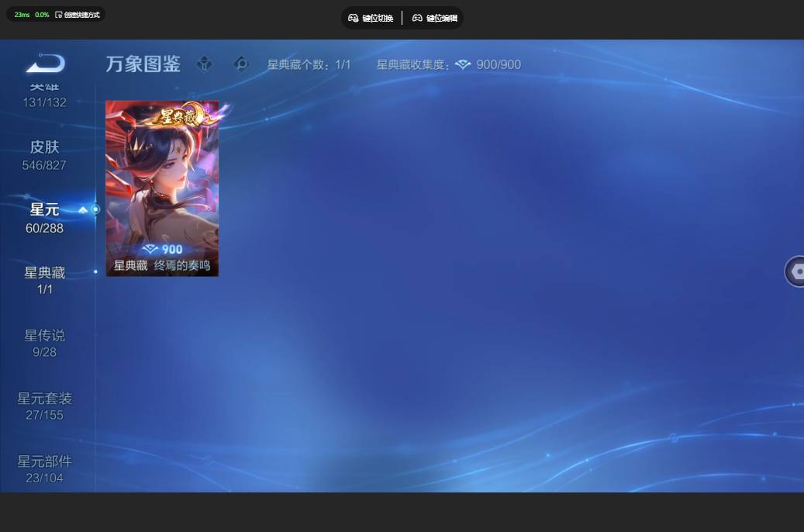Open the 星传说 9/28 subcategory
Image resolution: width=804 pixels, height=532 pixels.
[x=45, y=344]
